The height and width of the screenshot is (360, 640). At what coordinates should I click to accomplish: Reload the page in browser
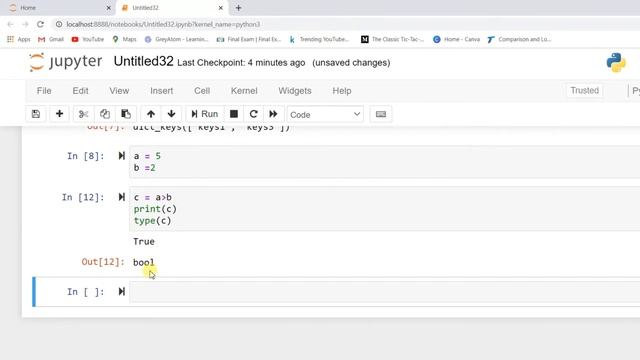tap(40, 24)
